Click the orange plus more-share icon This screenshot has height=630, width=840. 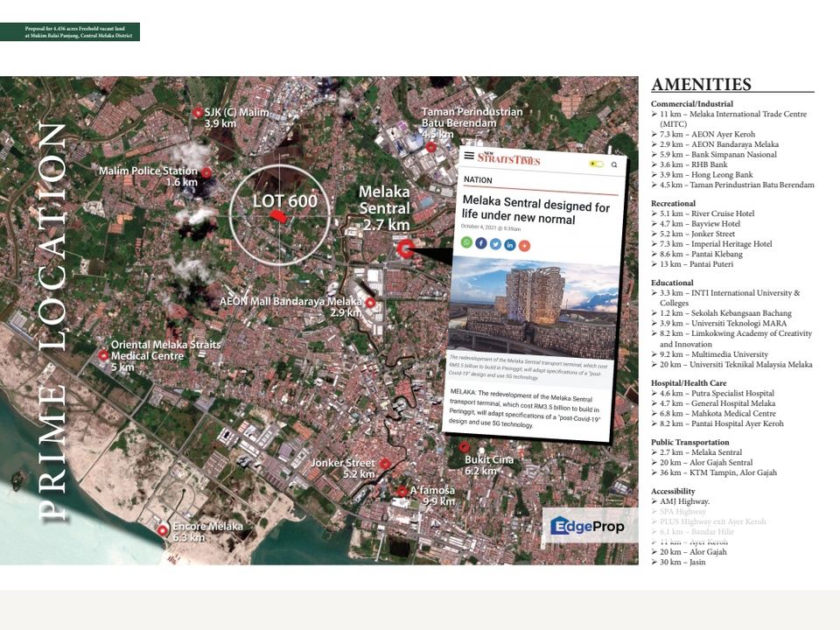tap(524, 246)
